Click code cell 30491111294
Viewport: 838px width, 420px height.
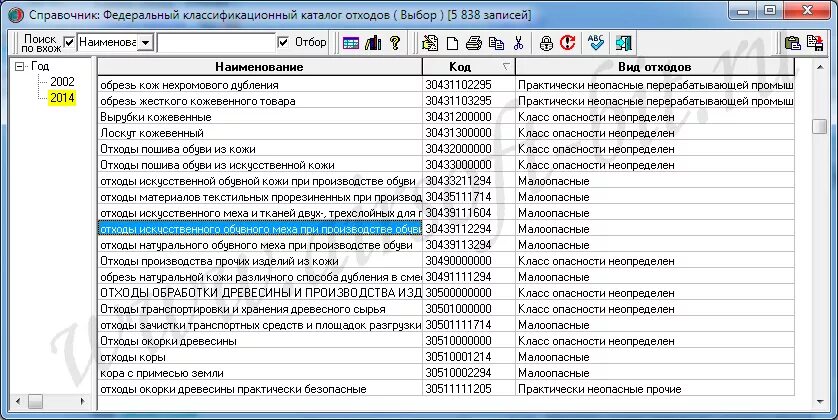(x=469, y=277)
